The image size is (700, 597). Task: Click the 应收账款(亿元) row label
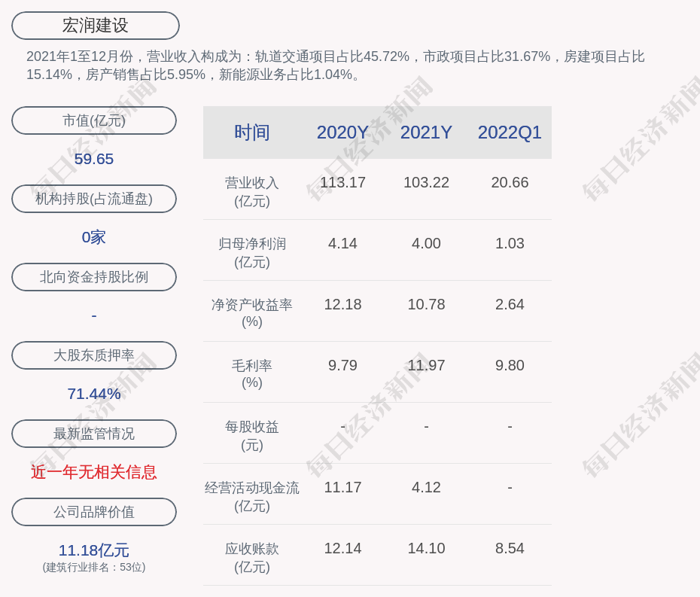pyautogui.click(x=252, y=558)
